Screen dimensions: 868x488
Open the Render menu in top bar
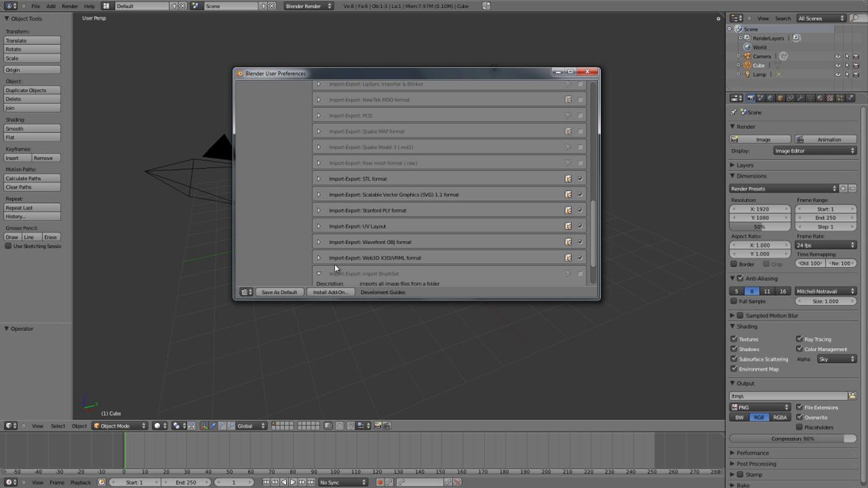coord(70,6)
